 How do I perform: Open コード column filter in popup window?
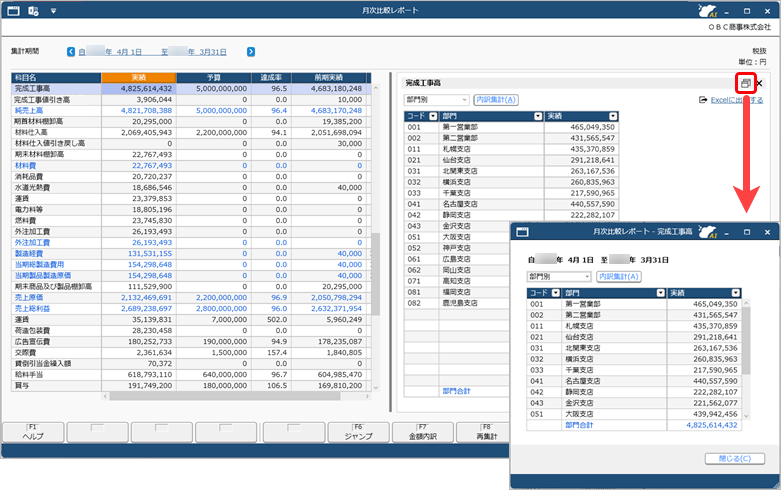[556, 293]
